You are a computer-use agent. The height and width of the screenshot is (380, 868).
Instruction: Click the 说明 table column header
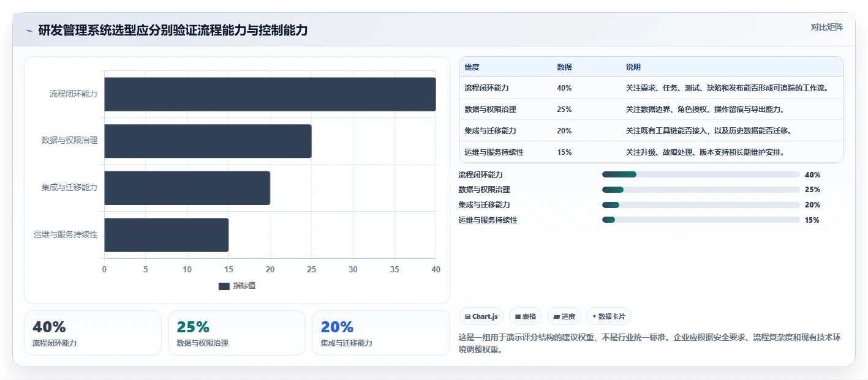pyautogui.click(x=633, y=67)
